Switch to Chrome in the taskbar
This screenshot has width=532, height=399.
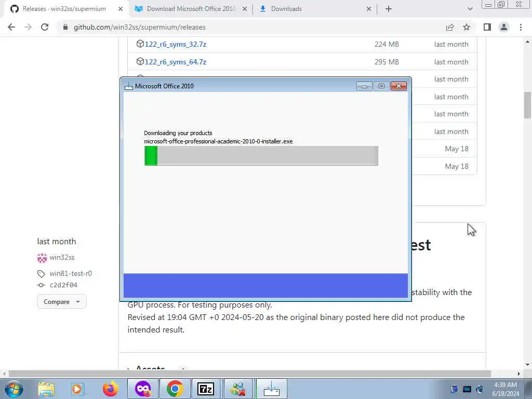point(175,389)
